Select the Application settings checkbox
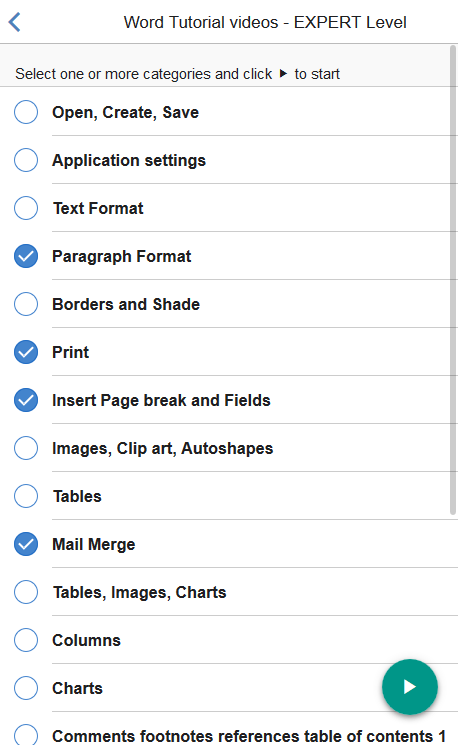The width and height of the screenshot is (458, 745). (26, 160)
